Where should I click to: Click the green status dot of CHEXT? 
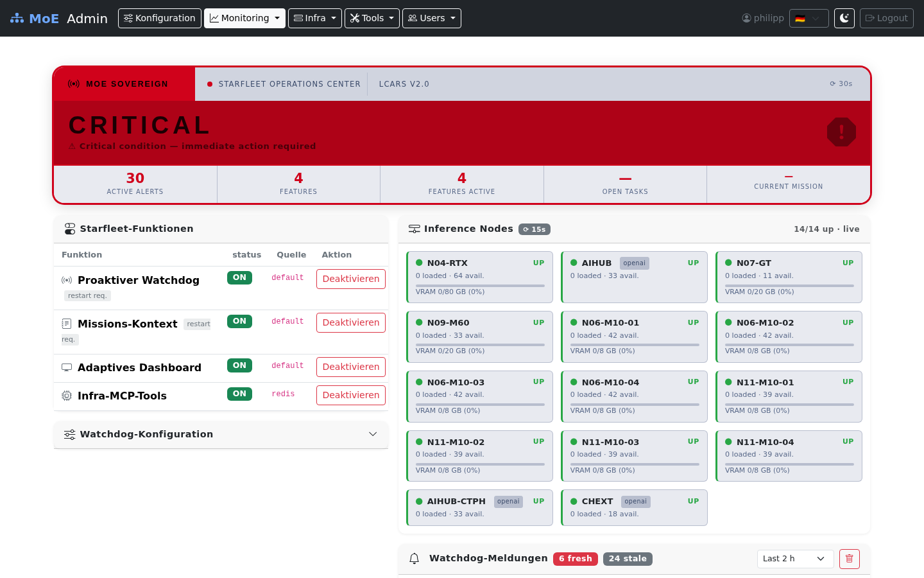click(x=574, y=501)
